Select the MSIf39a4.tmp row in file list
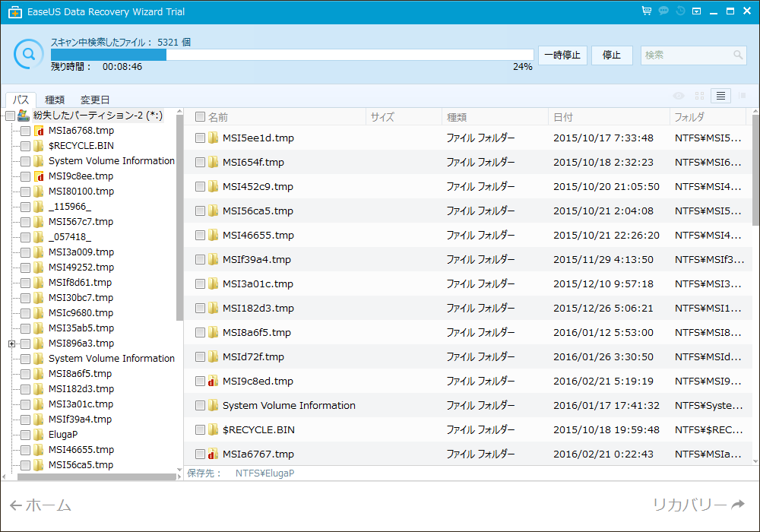760x532 pixels. tap(467, 259)
